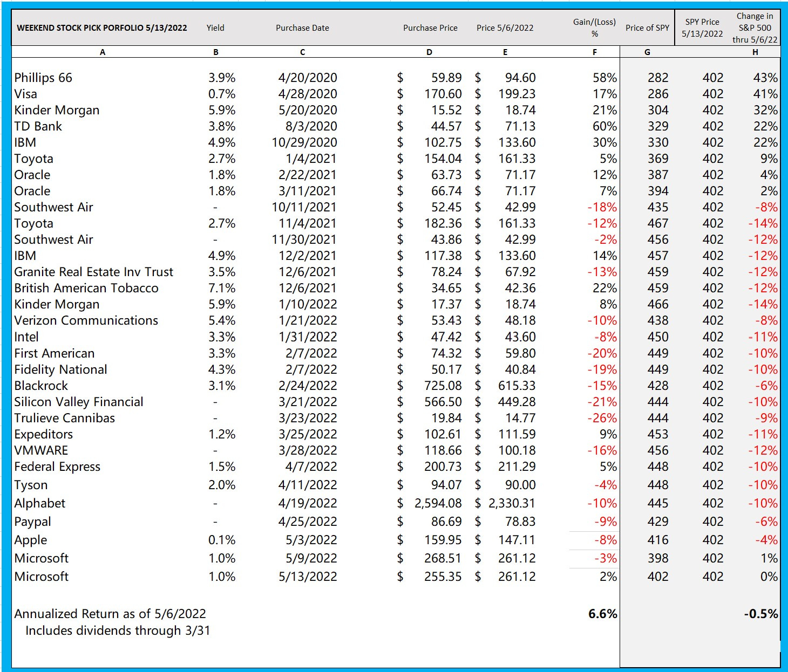Select the 59.89 purchase price
Screen dimensions: 788x672
[x=446, y=78]
